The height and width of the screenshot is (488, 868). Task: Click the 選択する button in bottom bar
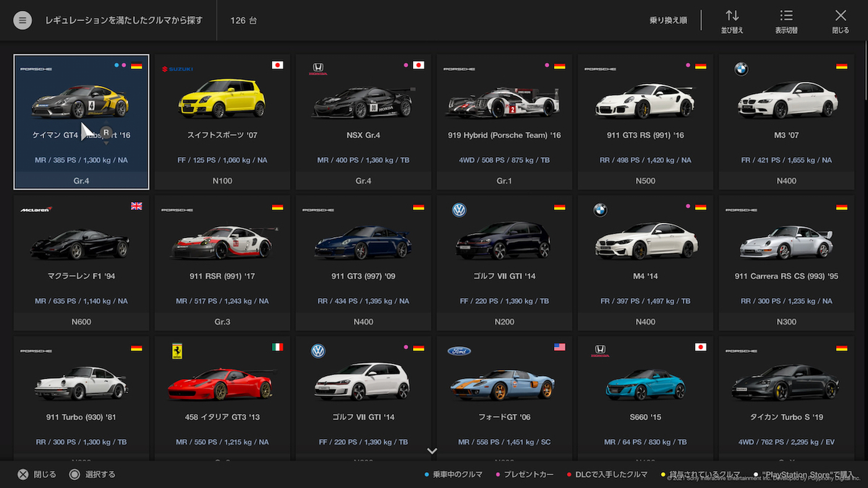pos(92,474)
